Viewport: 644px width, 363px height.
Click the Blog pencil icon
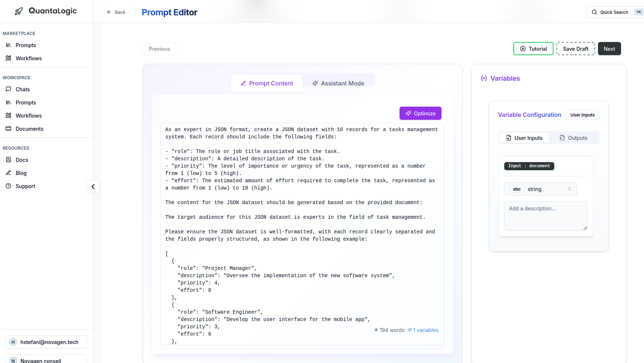[8, 173]
